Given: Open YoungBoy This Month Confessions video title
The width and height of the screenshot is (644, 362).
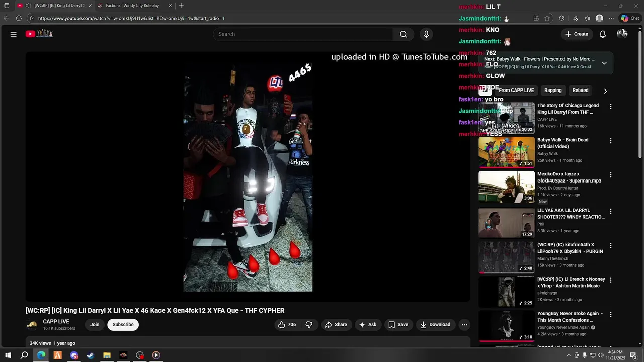Looking at the screenshot, I should click(569, 317).
